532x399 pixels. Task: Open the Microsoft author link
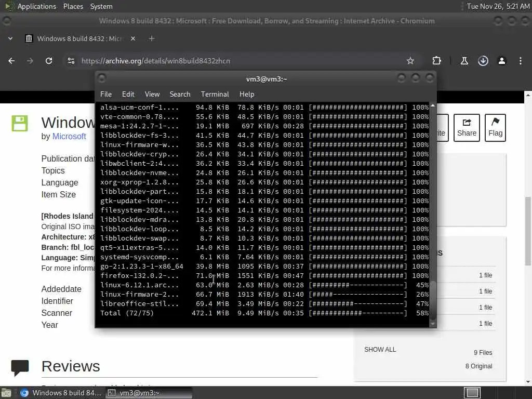69,137
